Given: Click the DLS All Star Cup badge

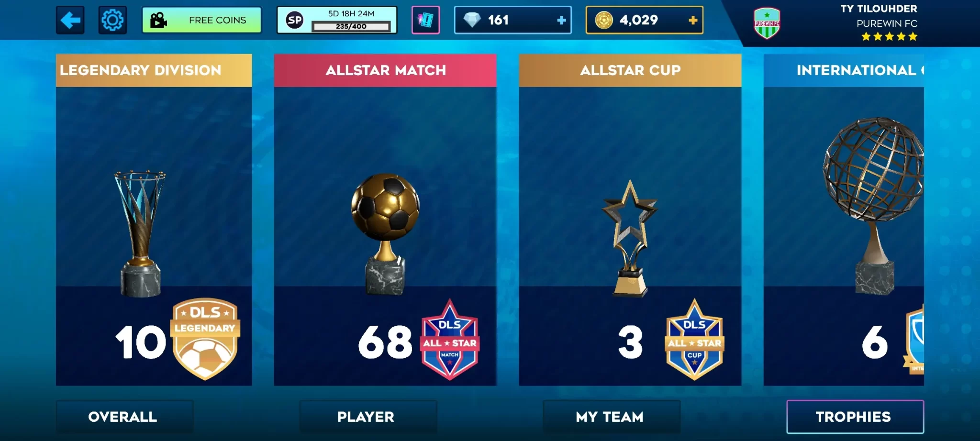Looking at the screenshot, I should click(694, 340).
